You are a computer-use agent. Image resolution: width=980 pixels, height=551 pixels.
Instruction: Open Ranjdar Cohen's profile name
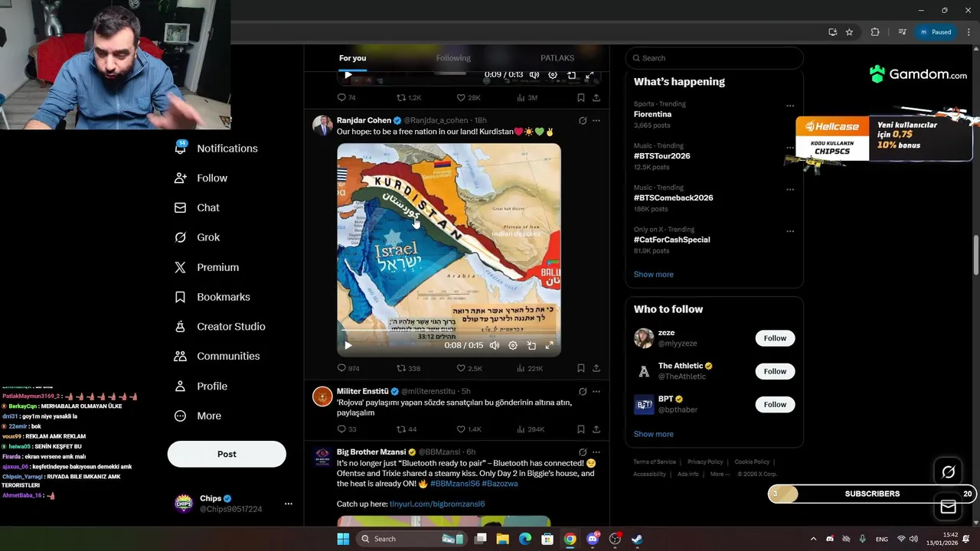[364, 120]
